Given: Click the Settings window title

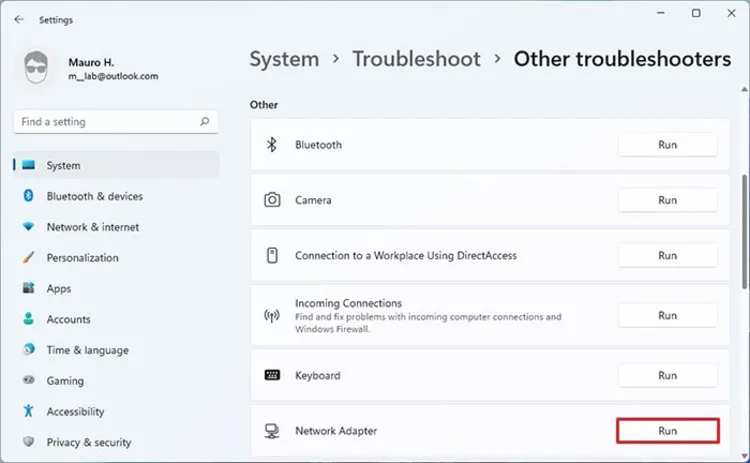Looking at the screenshot, I should (x=56, y=20).
